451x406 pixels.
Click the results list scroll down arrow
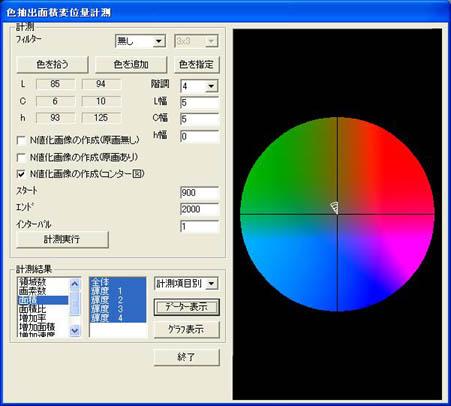(75, 331)
